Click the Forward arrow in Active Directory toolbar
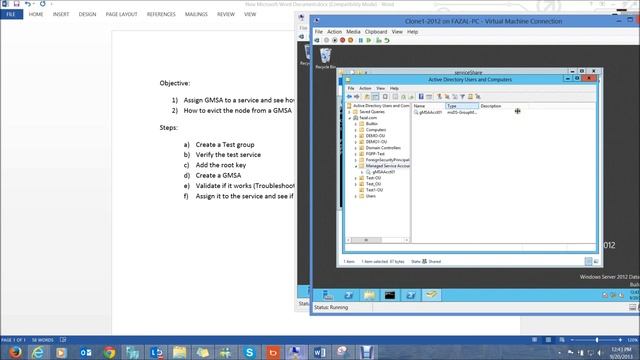The image size is (640, 360). [x=357, y=97]
